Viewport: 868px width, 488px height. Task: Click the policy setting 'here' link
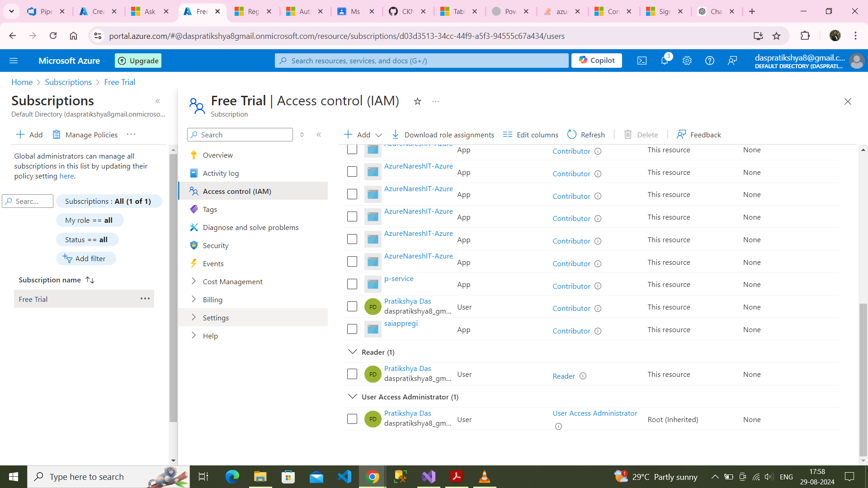point(66,176)
